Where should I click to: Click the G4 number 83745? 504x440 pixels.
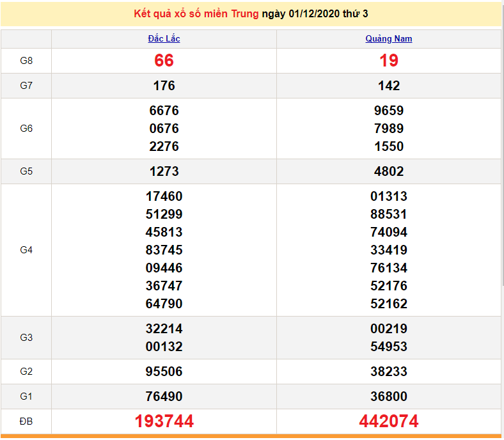click(164, 250)
